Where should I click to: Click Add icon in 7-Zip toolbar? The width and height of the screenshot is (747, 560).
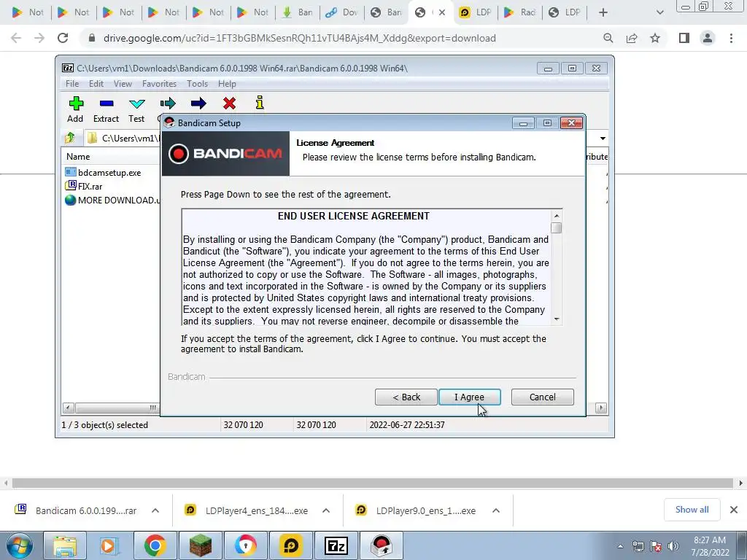[x=75, y=109]
